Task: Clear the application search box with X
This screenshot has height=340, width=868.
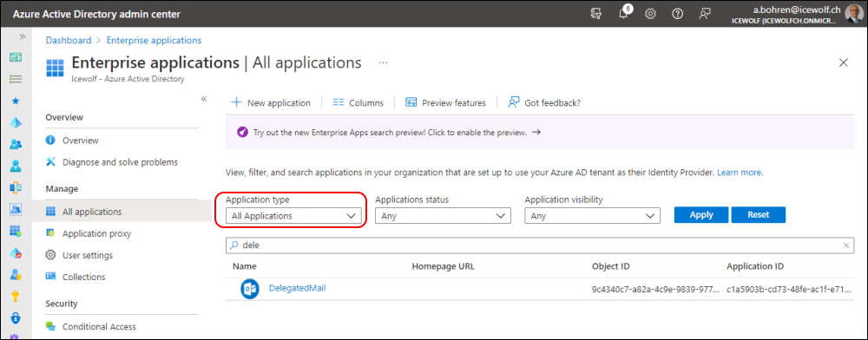Action: (845, 245)
